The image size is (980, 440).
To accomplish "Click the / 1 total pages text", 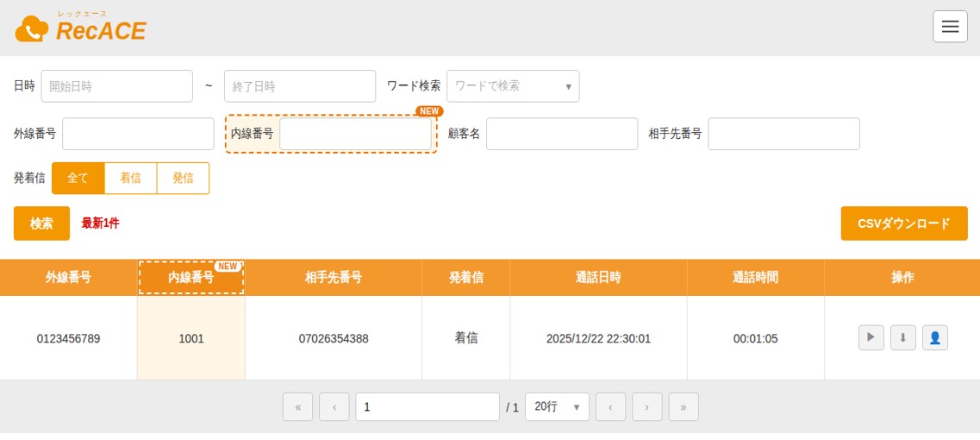I will (513, 407).
